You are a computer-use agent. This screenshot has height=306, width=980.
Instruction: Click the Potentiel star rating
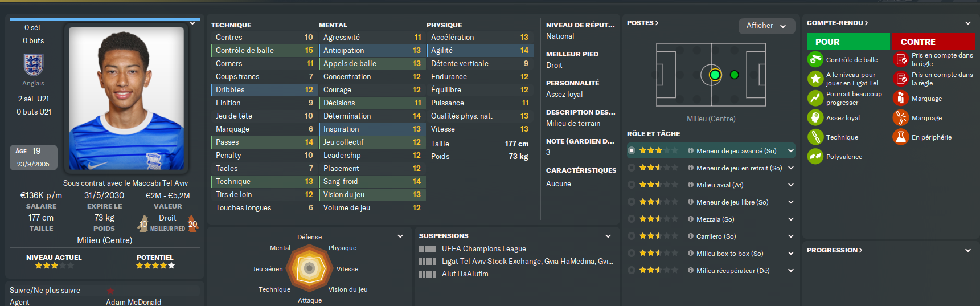[x=155, y=266]
